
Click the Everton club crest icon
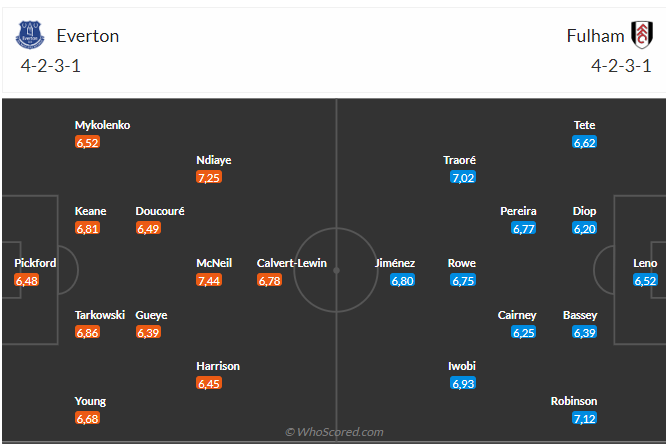tap(31, 36)
